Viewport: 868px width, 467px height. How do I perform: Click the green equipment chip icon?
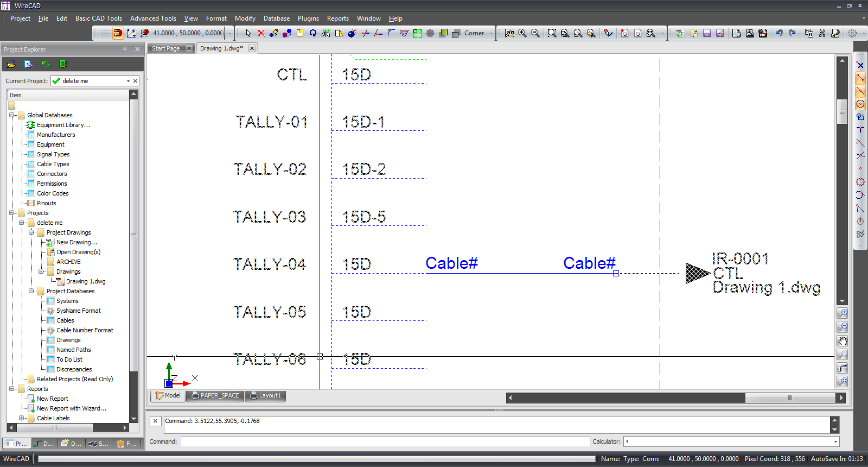pos(63,64)
